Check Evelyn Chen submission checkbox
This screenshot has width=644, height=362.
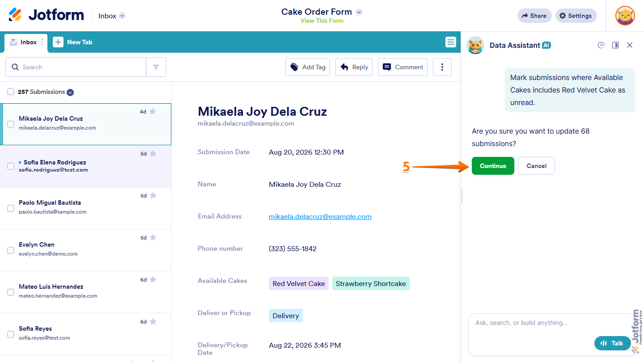pyautogui.click(x=11, y=250)
